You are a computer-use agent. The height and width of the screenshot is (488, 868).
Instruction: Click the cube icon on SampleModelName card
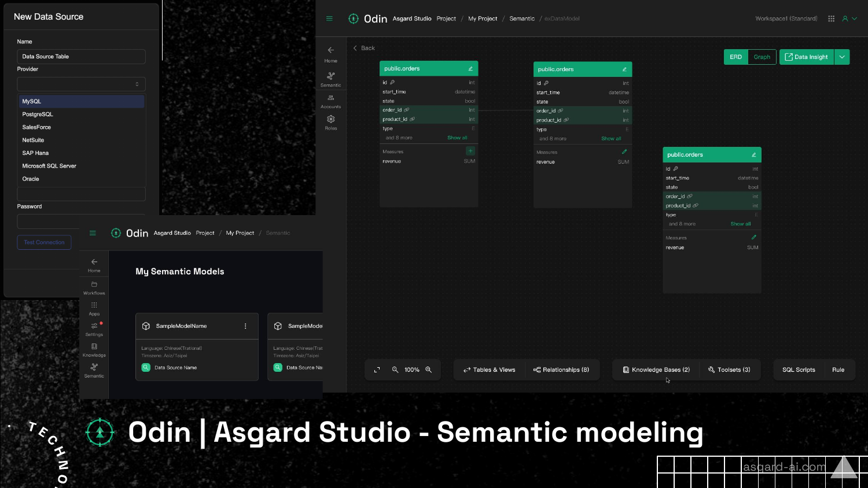pos(146,326)
